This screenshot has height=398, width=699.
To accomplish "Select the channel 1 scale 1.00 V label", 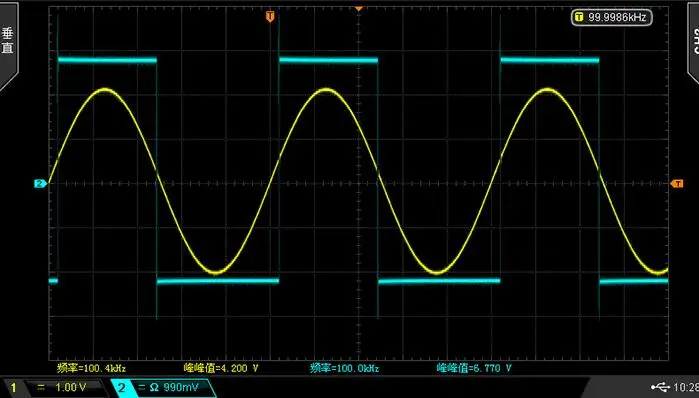I will pyautogui.click(x=70, y=387).
